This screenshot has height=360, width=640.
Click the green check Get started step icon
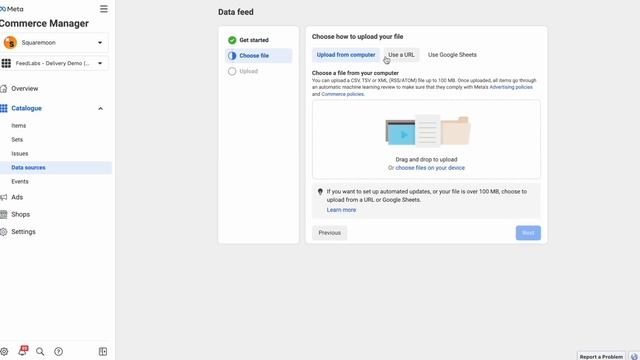pos(232,40)
